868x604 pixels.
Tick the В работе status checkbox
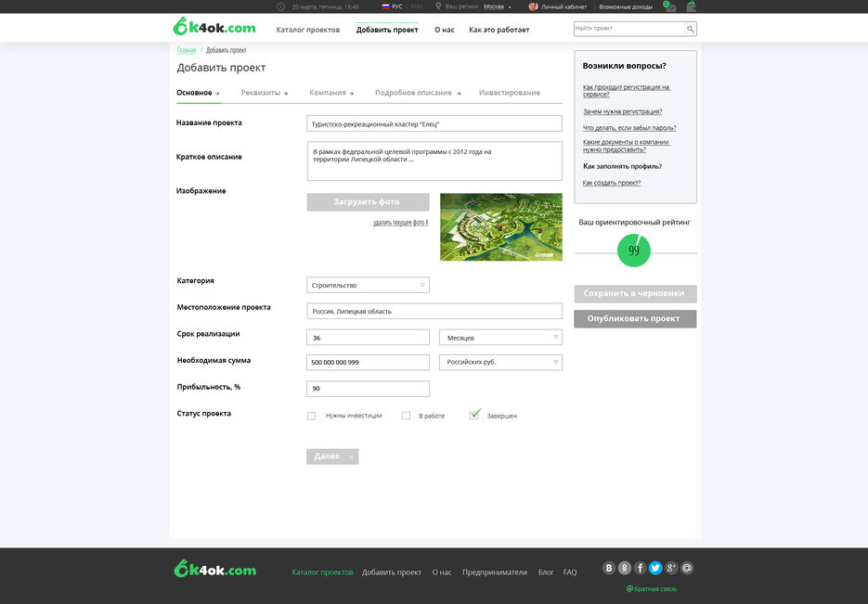[406, 416]
